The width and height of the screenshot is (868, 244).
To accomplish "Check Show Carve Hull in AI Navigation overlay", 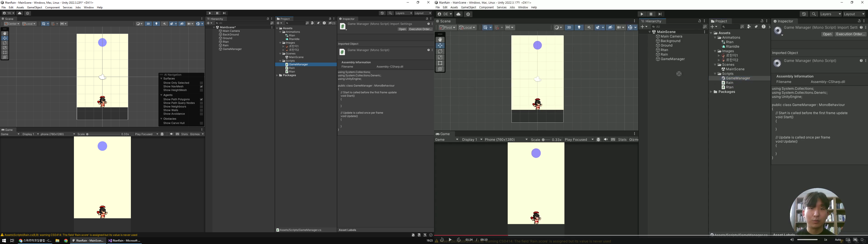I will click(201, 123).
